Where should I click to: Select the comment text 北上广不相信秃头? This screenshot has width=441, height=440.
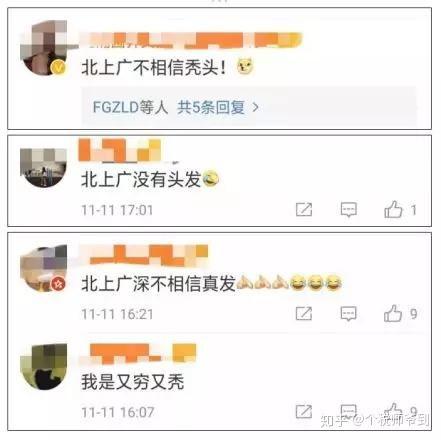point(154,68)
